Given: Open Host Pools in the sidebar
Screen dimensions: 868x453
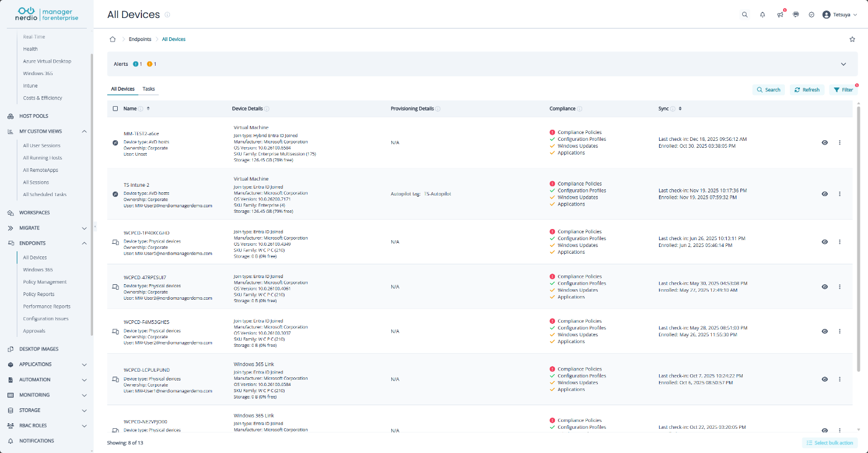Looking at the screenshot, I should tap(33, 116).
